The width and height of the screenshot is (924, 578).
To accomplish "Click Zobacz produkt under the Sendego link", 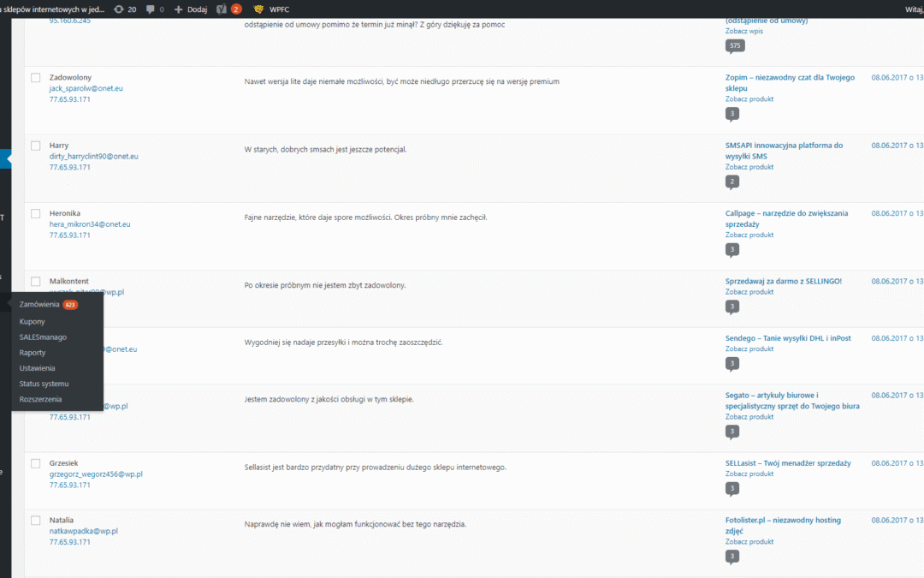I will tap(749, 349).
